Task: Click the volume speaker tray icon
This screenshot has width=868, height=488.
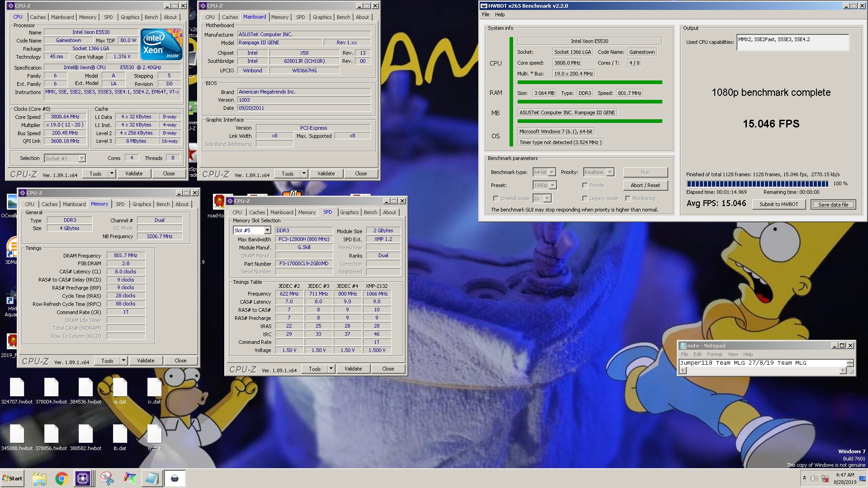Action: point(814,479)
